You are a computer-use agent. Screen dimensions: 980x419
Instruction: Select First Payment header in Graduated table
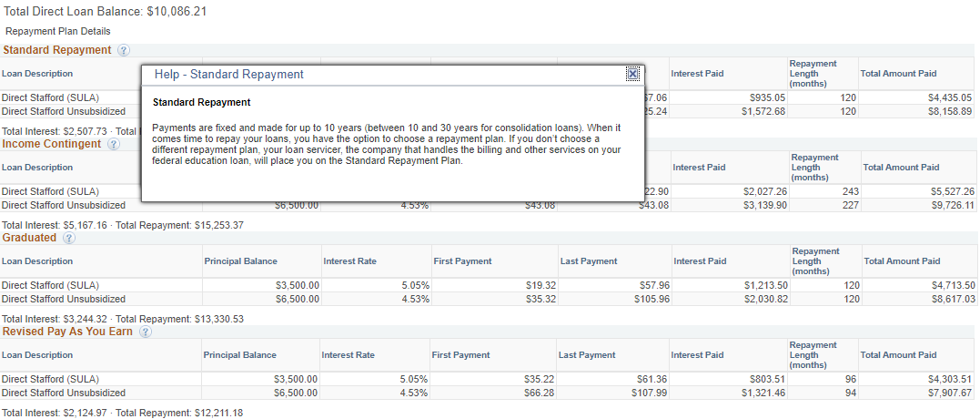coord(462,261)
